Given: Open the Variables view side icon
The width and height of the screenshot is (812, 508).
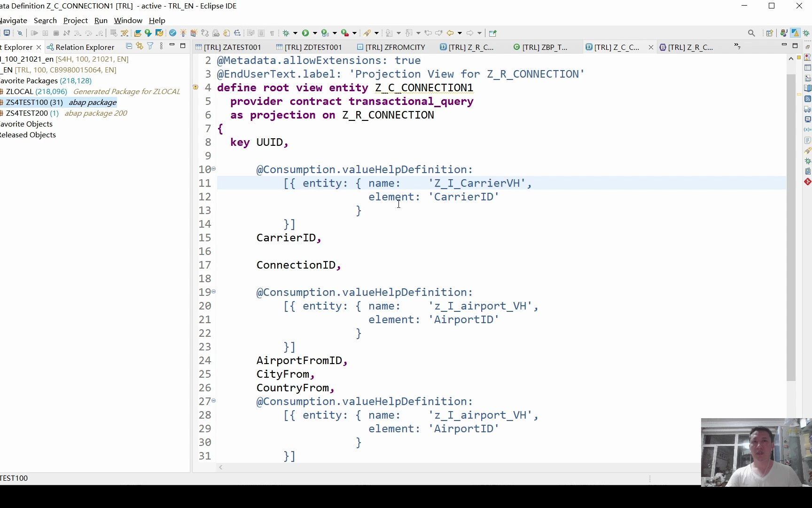Looking at the screenshot, I should coord(808,129).
